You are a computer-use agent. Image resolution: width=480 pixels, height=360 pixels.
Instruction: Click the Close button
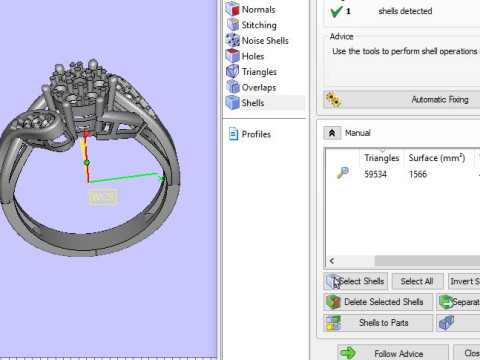click(467, 353)
